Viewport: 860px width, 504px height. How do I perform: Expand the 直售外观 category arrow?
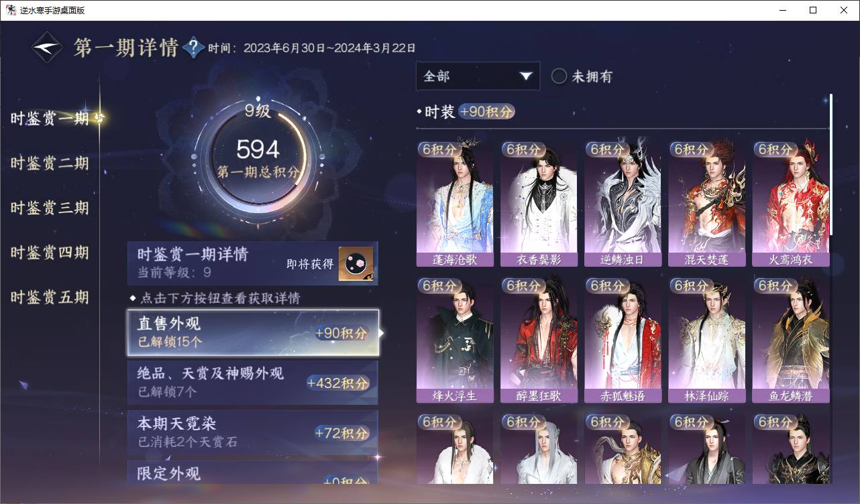(382, 332)
